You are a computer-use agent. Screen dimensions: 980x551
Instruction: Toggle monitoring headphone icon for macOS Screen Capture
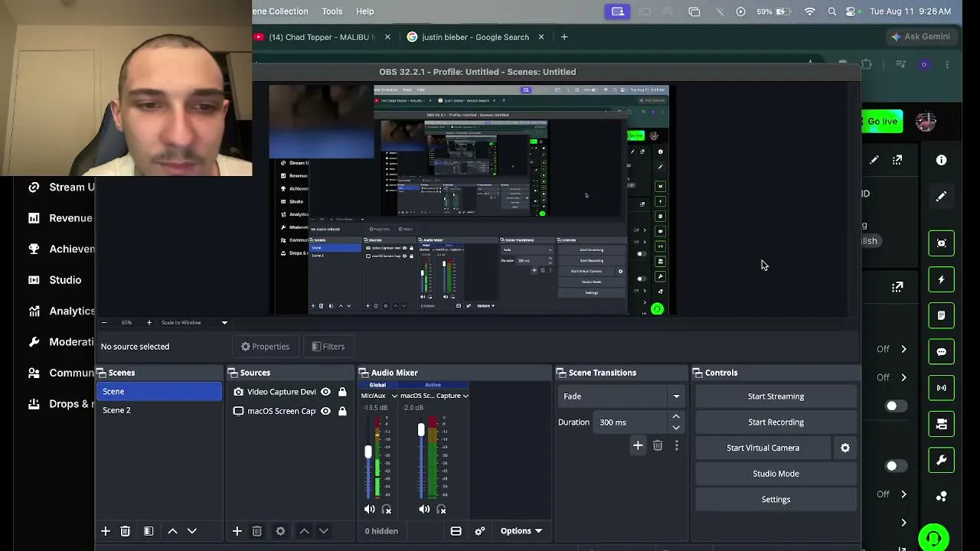[x=441, y=510]
